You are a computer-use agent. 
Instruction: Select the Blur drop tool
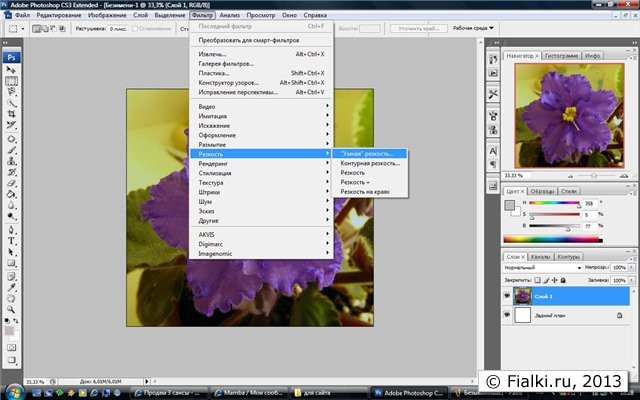pyautogui.click(x=11, y=205)
